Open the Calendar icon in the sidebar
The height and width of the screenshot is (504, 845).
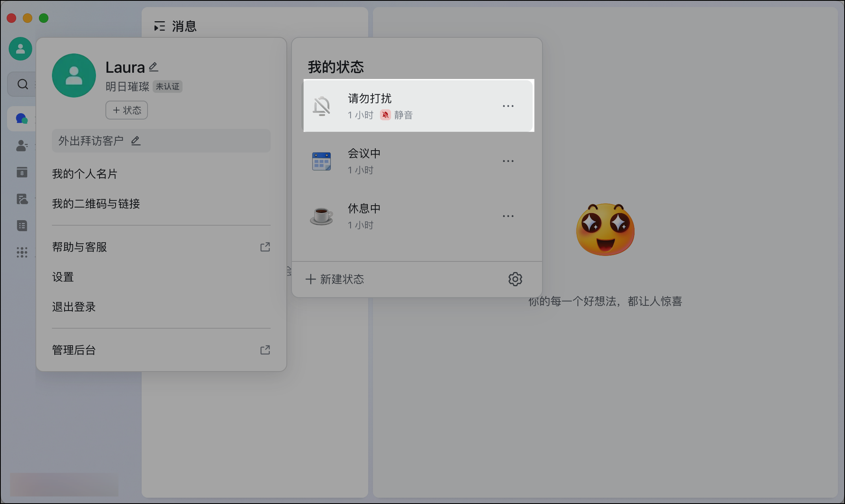pos(22,172)
